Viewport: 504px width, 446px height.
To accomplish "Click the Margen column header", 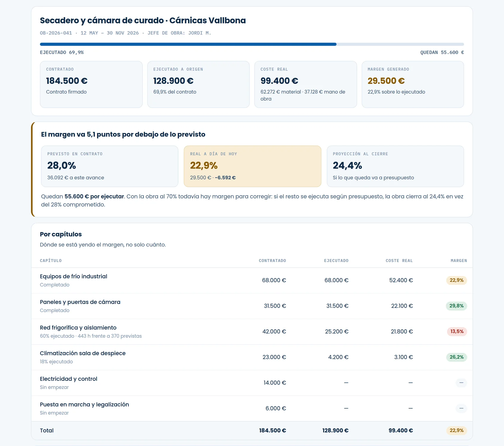I will (459, 261).
